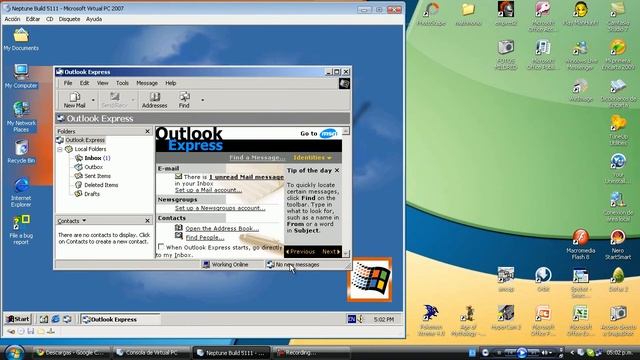Close the Folders pane
The image size is (640, 360).
click(147, 131)
